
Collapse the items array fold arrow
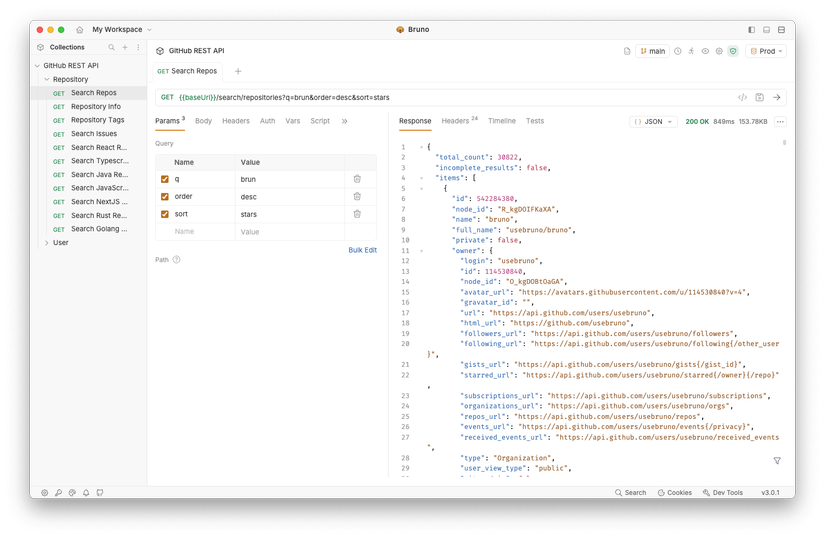point(421,178)
